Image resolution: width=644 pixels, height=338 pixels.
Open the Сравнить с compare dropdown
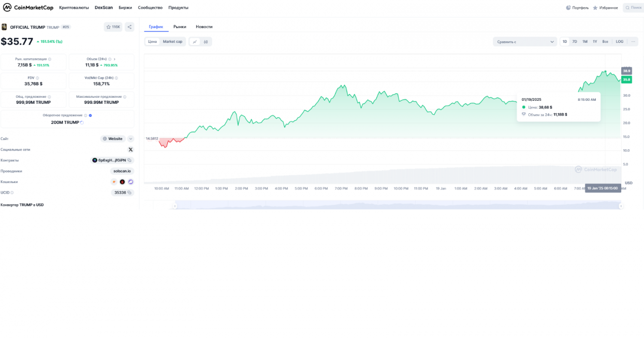pyautogui.click(x=525, y=42)
